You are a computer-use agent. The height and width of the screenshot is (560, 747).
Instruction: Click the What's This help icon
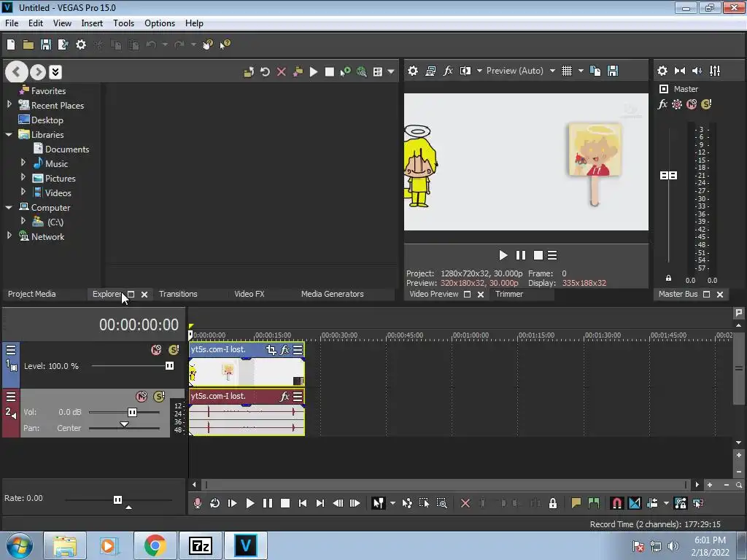pos(225,44)
